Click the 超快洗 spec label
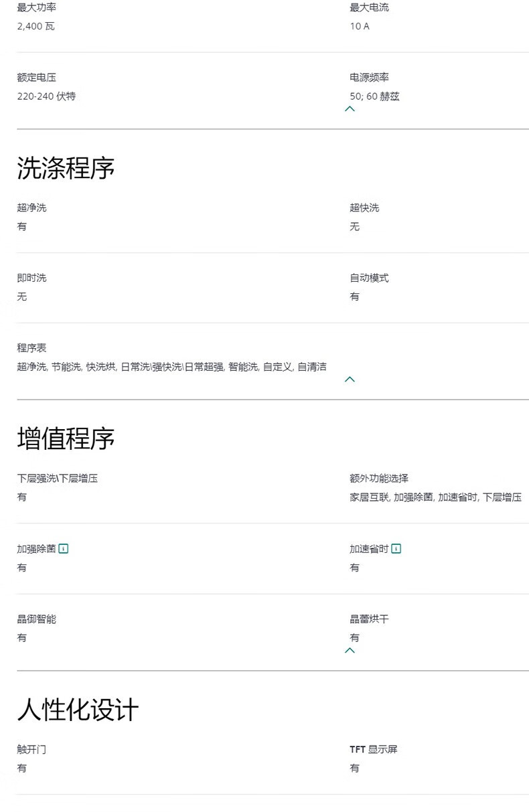The height and width of the screenshot is (812, 529). point(364,208)
